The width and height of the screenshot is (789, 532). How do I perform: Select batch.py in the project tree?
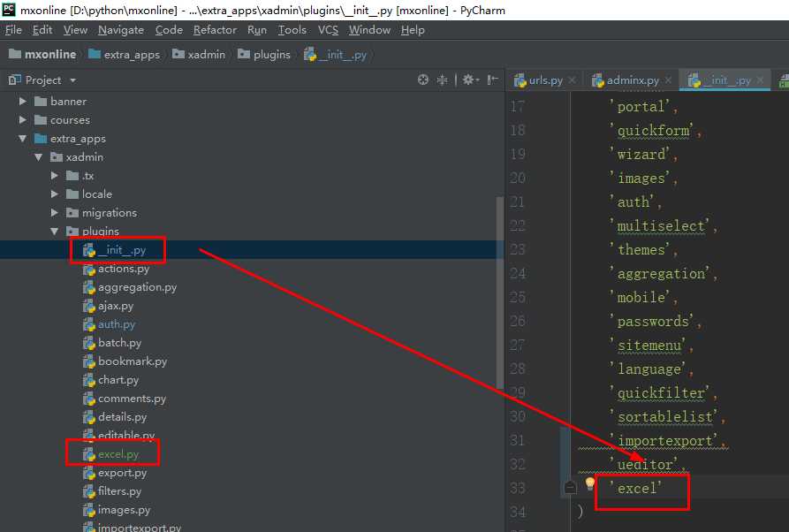coord(112,343)
